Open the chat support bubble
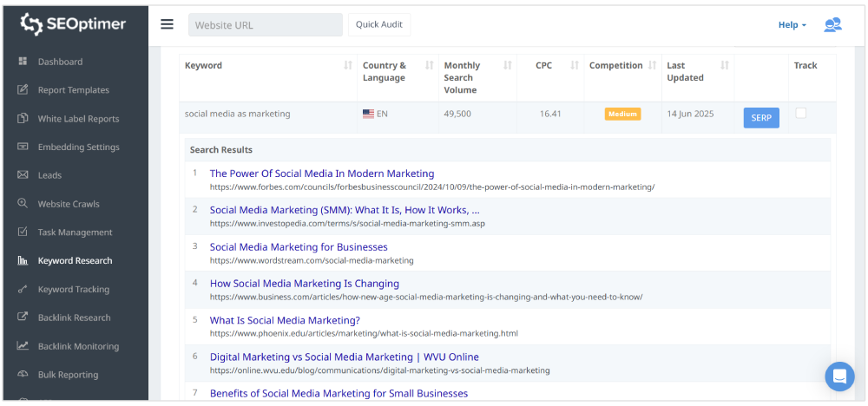This screenshot has width=868, height=406. pos(839,377)
